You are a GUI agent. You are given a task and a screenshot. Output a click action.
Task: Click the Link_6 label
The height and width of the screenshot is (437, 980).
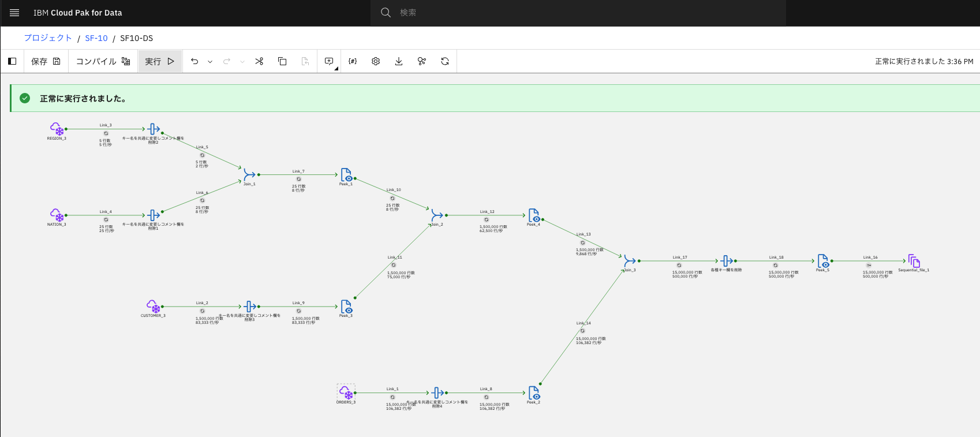[x=202, y=193]
